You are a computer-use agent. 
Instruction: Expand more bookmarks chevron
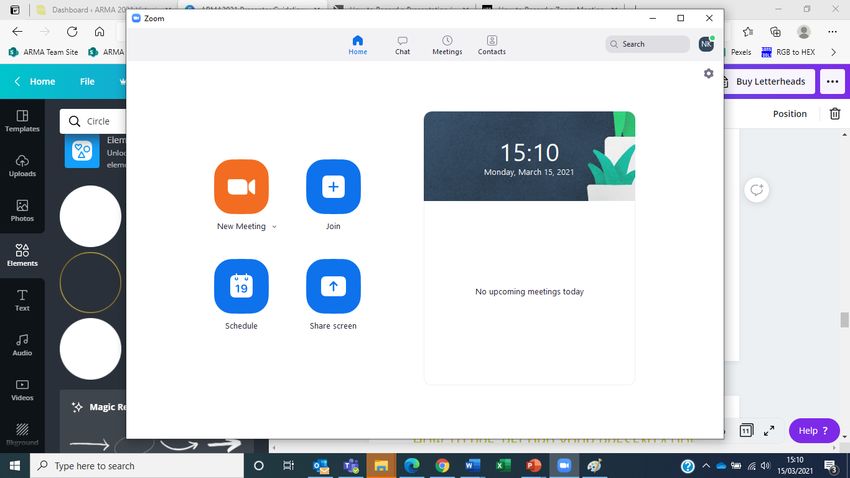834,52
